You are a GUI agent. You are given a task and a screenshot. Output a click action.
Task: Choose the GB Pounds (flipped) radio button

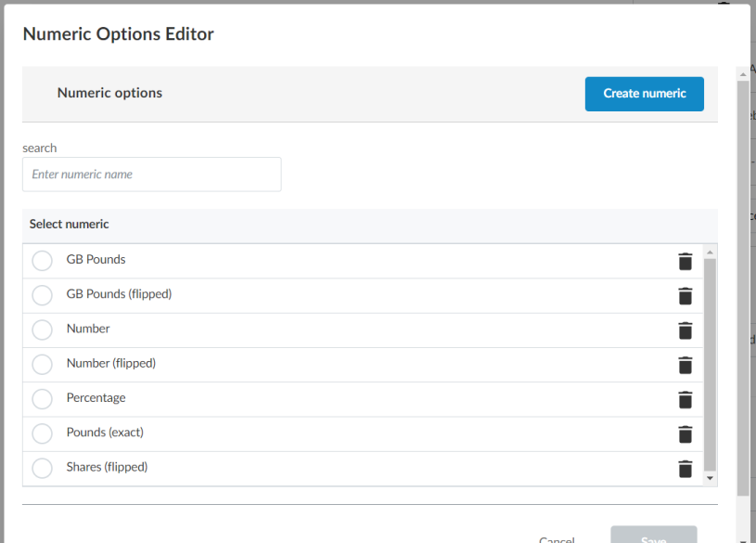click(42, 295)
